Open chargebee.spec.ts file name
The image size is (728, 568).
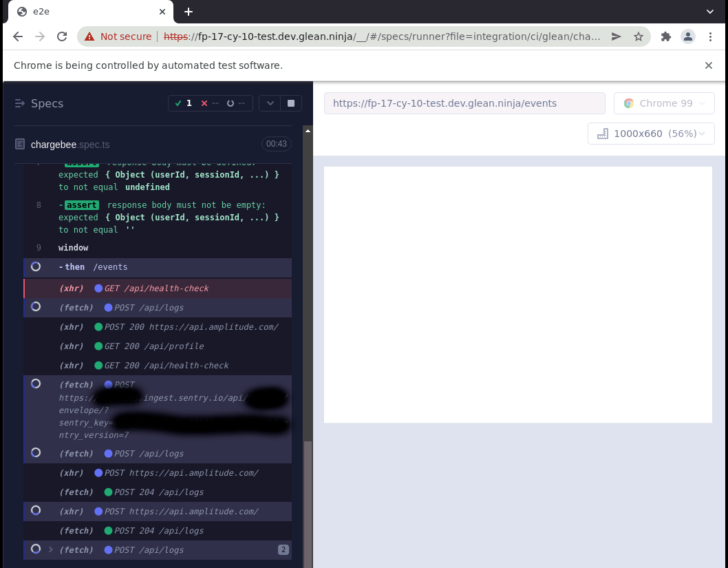pos(70,145)
